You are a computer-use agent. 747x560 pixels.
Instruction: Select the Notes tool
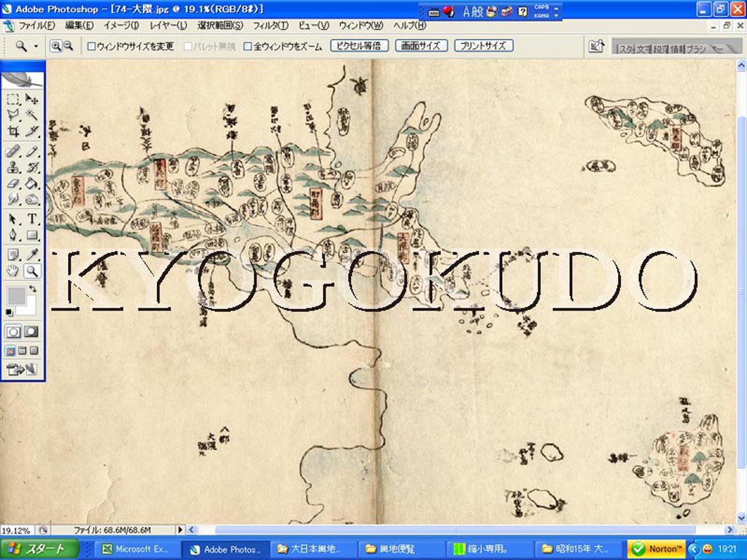tap(13, 254)
